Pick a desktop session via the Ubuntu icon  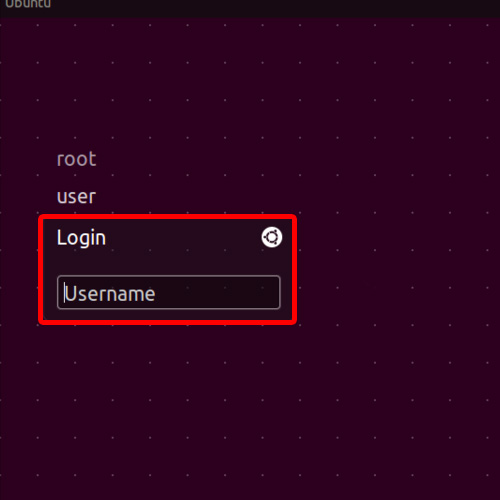[272, 237]
